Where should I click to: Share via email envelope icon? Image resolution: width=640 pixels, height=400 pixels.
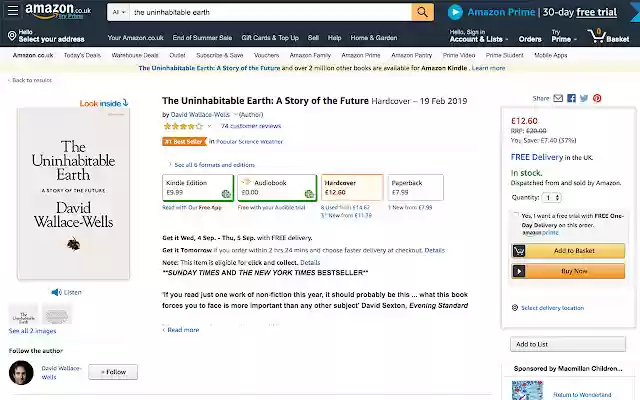pyautogui.click(x=558, y=98)
